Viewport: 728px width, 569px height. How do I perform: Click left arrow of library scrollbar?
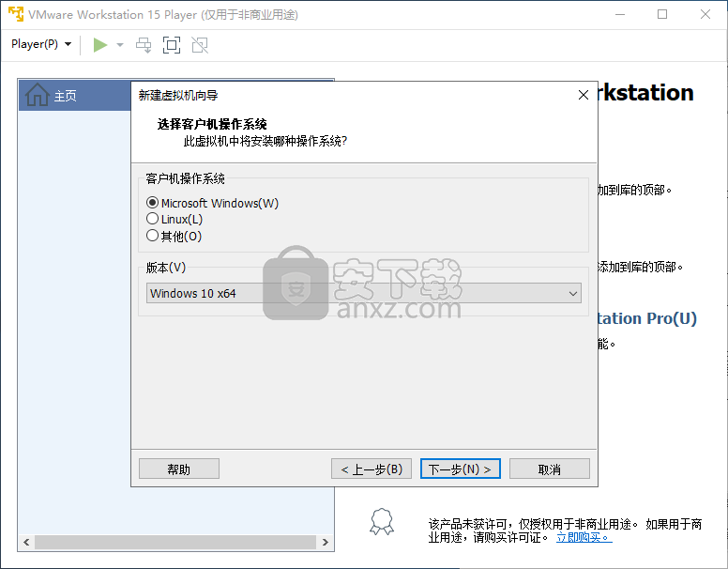[26, 542]
